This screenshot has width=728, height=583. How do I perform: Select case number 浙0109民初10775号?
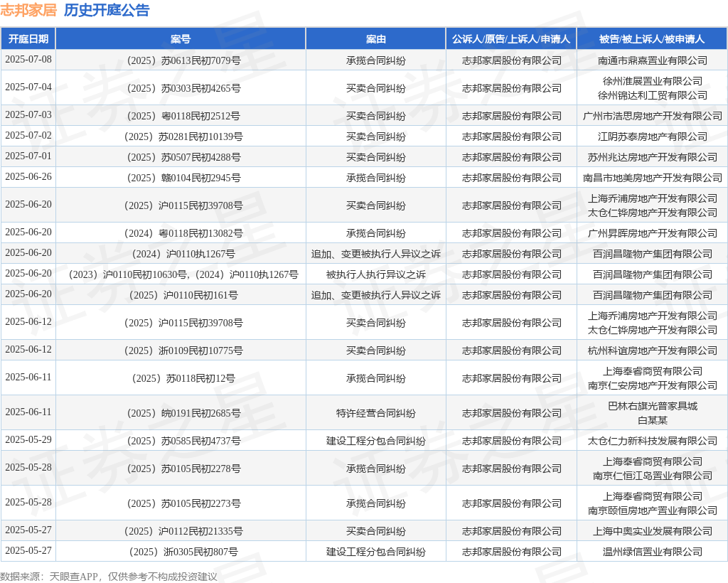pyautogui.click(x=183, y=351)
